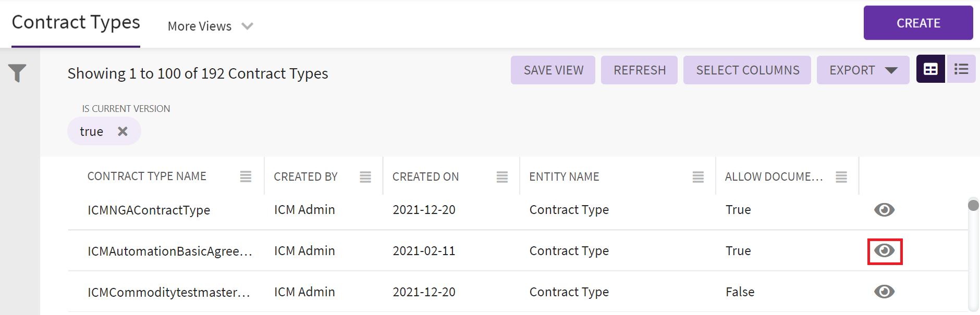Open Entity Name column menu

(698, 177)
